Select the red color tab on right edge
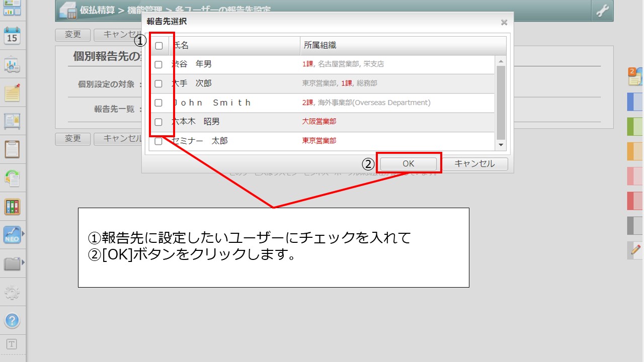 pyautogui.click(x=635, y=201)
